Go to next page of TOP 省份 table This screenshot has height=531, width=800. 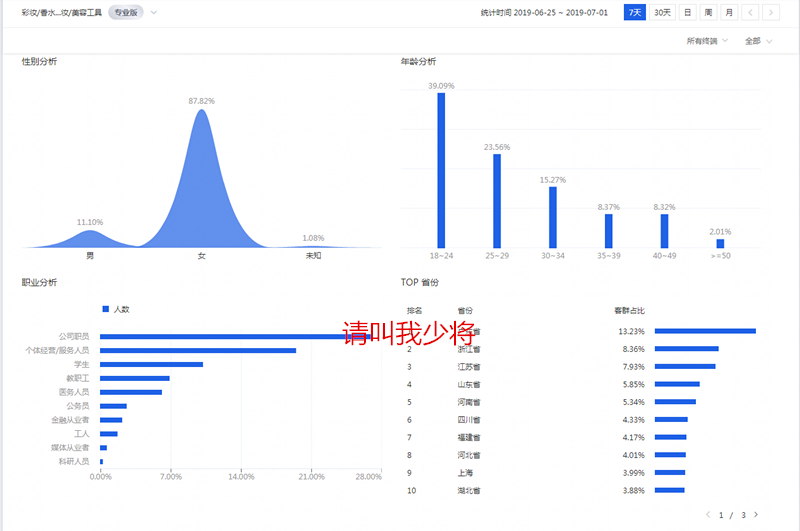pyautogui.click(x=756, y=514)
